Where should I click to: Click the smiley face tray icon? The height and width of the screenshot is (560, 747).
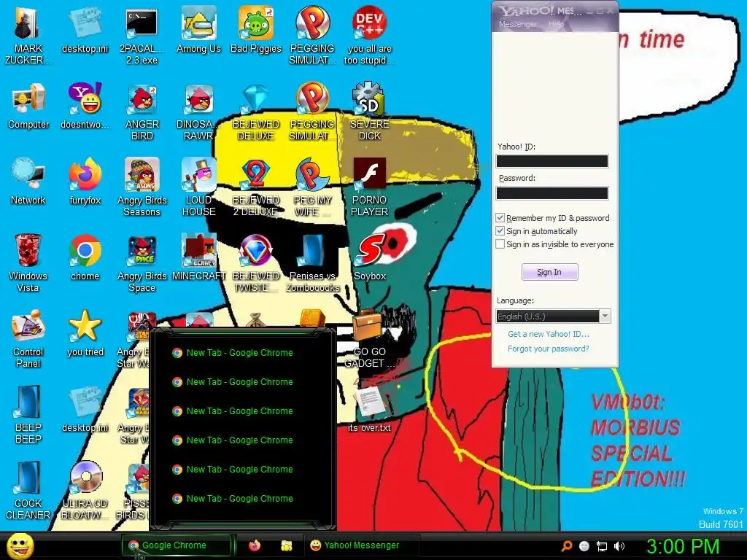(x=584, y=546)
